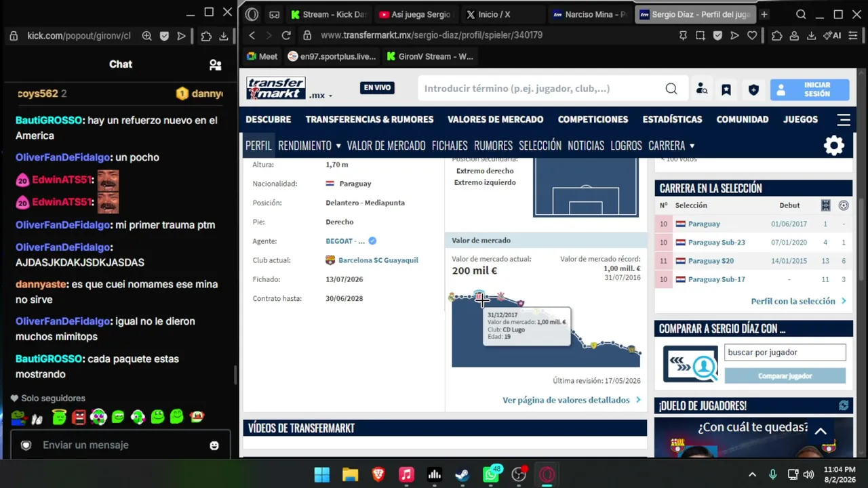Open the Opera AI assistant icon
The height and width of the screenshot is (488, 868).
tap(832, 35)
